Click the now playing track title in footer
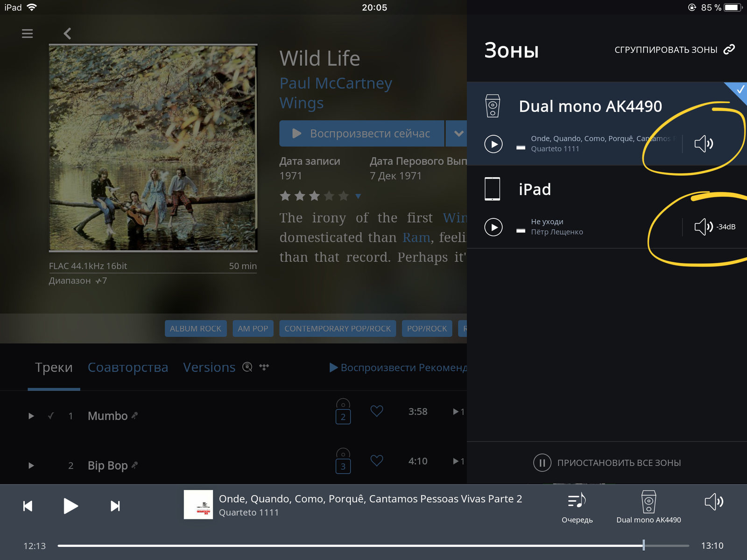The height and width of the screenshot is (560, 747). coord(370,498)
